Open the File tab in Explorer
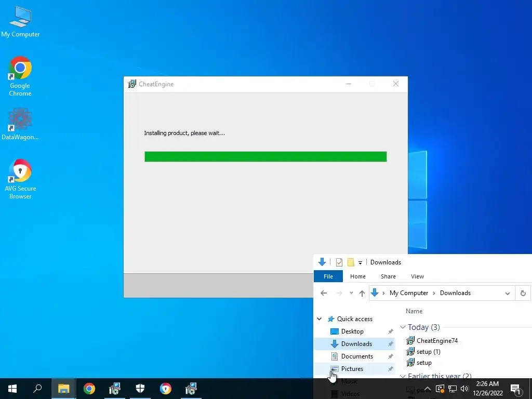 pos(328,276)
